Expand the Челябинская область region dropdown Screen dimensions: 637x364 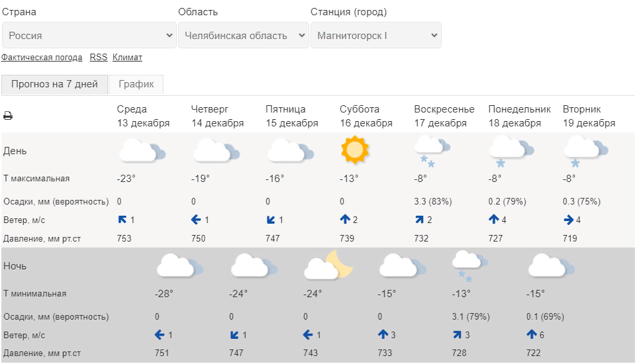point(243,35)
